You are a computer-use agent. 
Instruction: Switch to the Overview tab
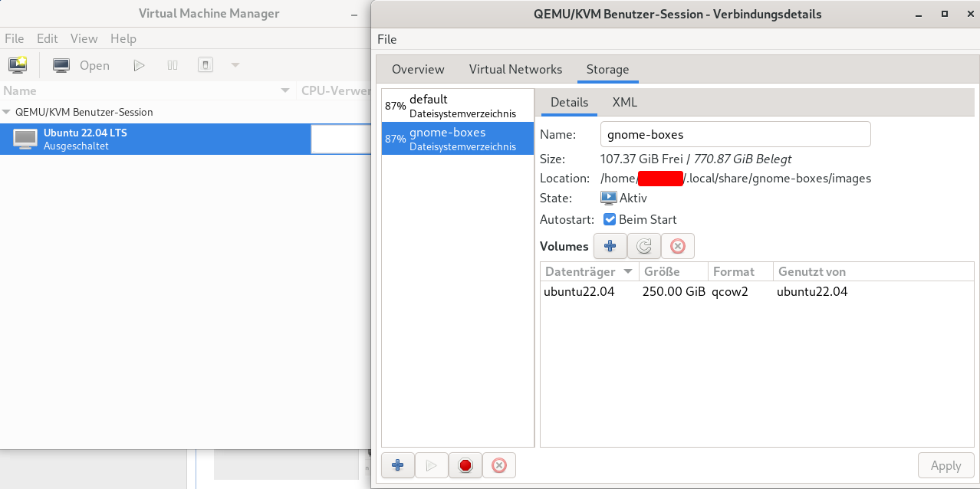[418, 69]
